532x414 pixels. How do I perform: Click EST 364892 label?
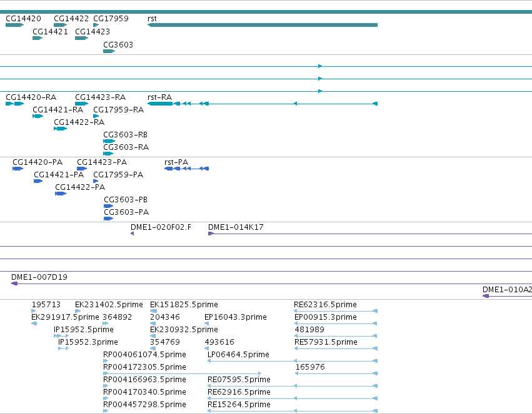pyautogui.click(x=118, y=317)
